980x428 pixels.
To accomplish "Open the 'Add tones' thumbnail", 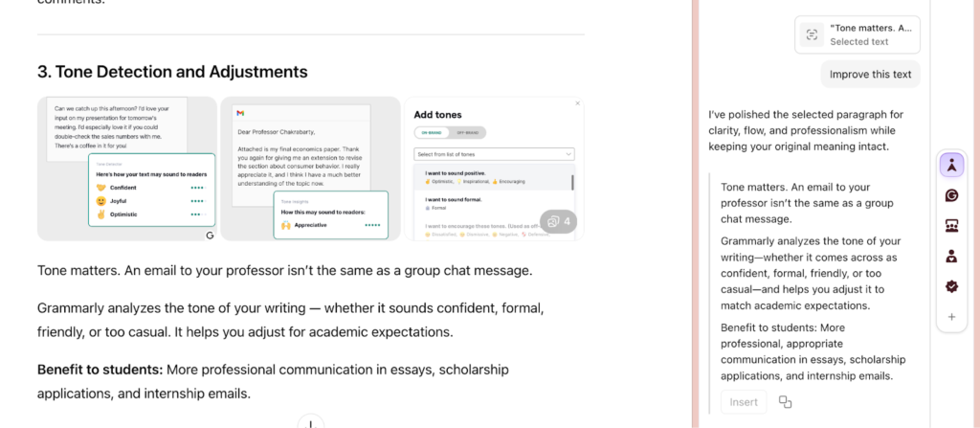I will point(495,169).
